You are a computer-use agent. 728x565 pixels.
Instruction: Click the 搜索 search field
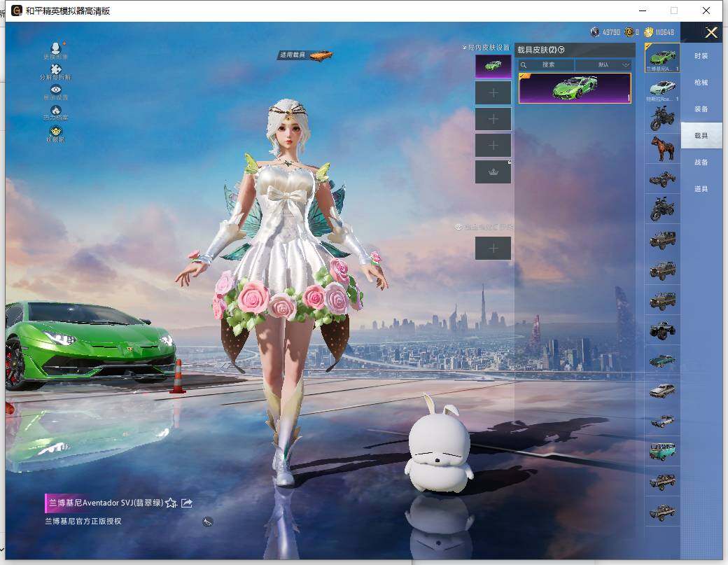(547, 64)
